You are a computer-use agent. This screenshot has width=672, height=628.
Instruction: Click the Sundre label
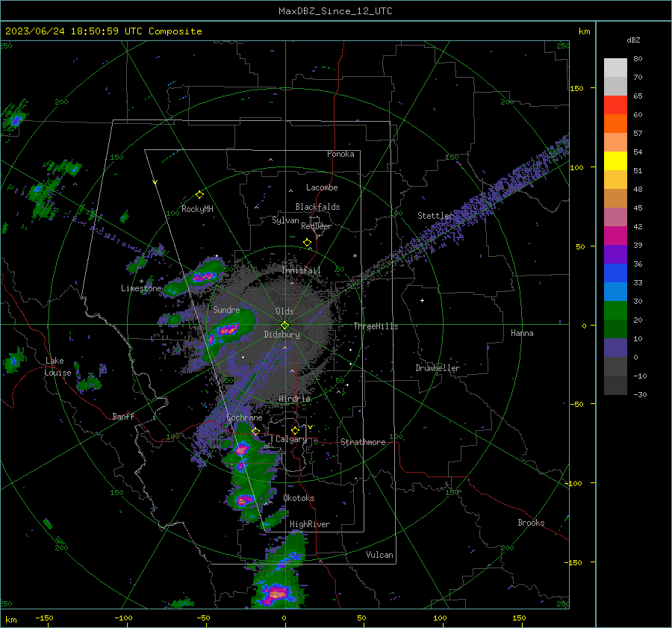click(226, 309)
